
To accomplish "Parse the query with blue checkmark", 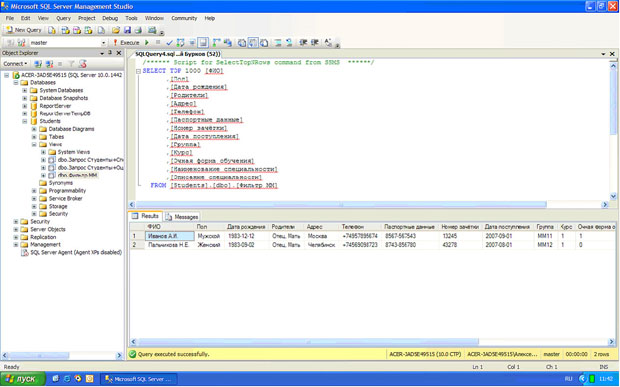I will point(169,43).
